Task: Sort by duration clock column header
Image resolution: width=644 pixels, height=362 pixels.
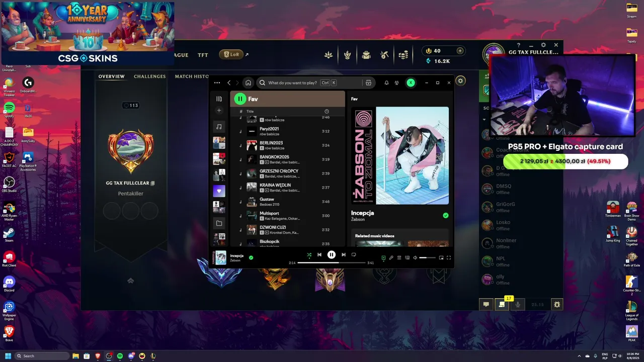Action: point(327,111)
